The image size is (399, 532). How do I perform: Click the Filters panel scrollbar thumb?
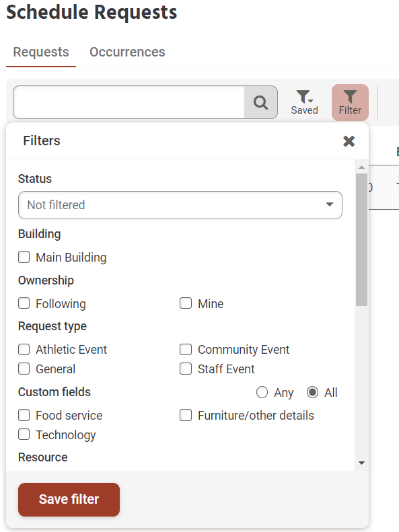362,240
